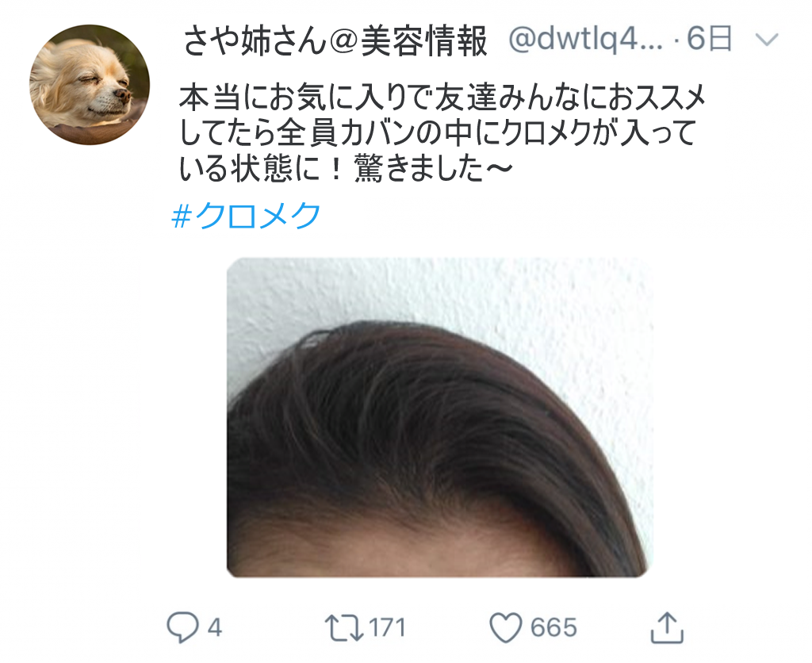Open the share upload icon
Image resolution: width=812 pixels, height=663 pixels.
click(667, 627)
